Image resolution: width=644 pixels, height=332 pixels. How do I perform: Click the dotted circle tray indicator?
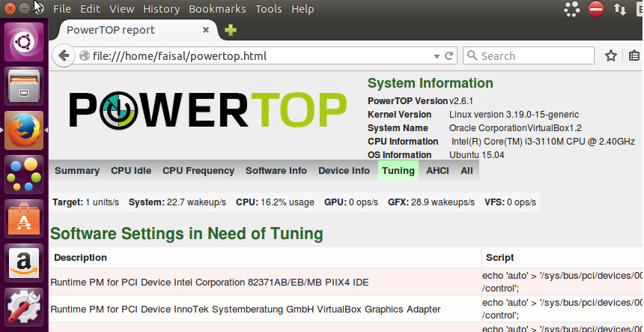[571, 9]
